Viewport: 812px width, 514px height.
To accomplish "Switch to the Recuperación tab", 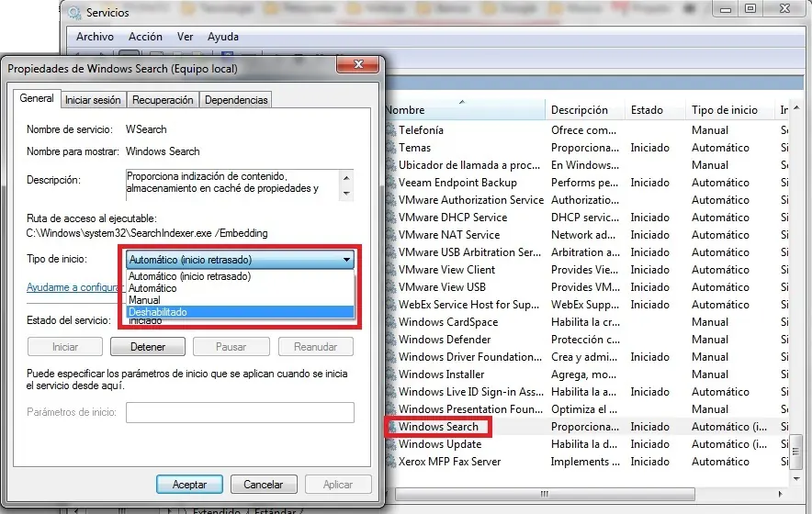I will tap(163, 100).
